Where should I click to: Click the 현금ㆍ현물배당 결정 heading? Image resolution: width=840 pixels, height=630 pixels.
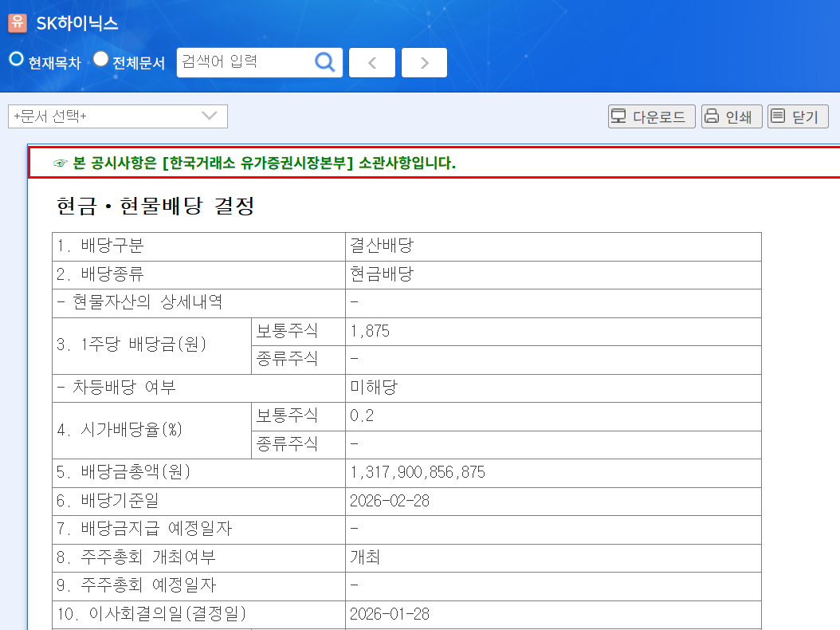click(155, 206)
